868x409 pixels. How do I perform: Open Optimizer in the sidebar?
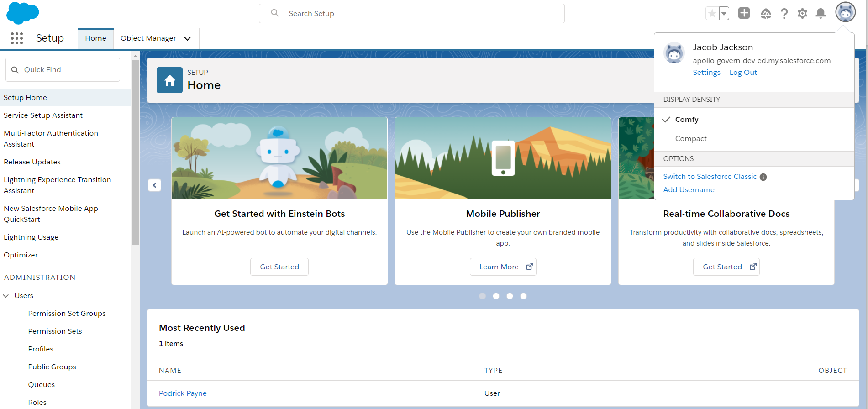(x=21, y=255)
